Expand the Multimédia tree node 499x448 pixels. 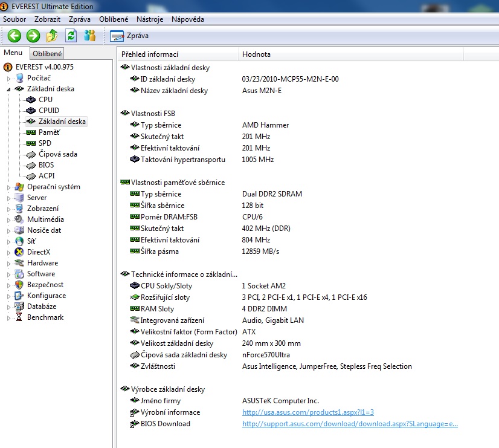pos(8,219)
